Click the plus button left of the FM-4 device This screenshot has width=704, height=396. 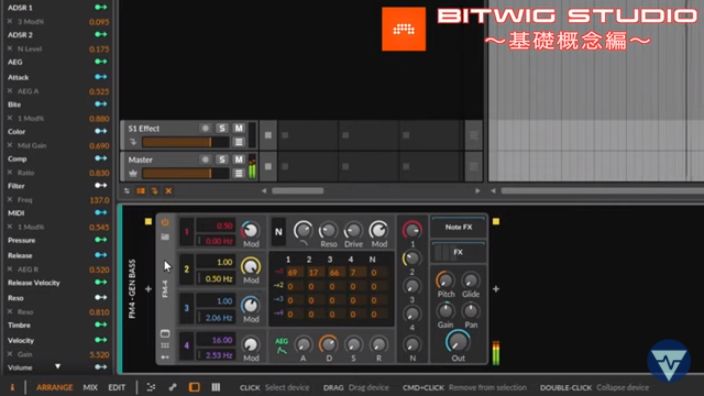[148, 289]
